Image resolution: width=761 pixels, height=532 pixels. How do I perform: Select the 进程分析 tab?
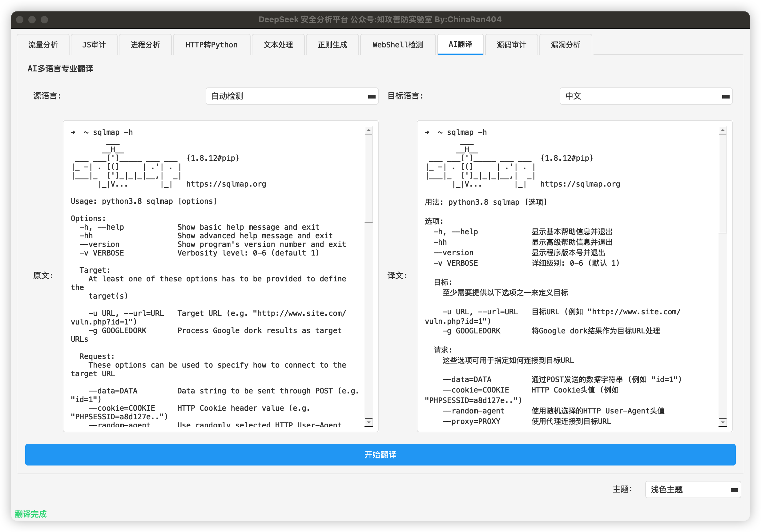pyautogui.click(x=145, y=45)
